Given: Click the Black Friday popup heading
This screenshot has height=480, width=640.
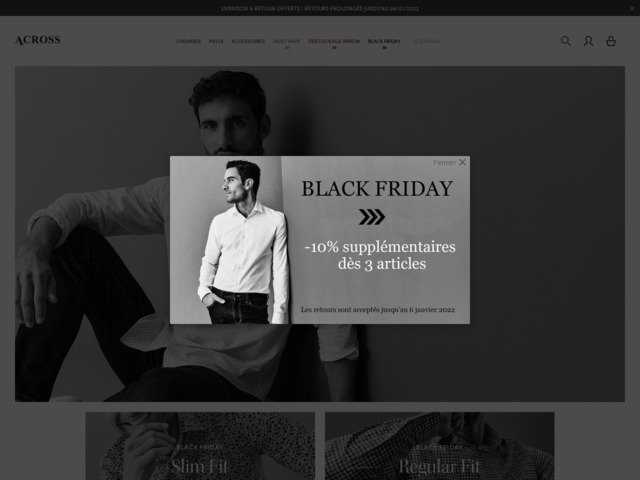Looking at the screenshot, I should [x=377, y=189].
